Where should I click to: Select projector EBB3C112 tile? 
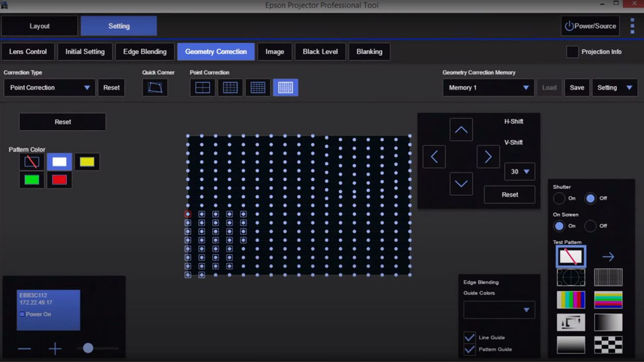48,310
